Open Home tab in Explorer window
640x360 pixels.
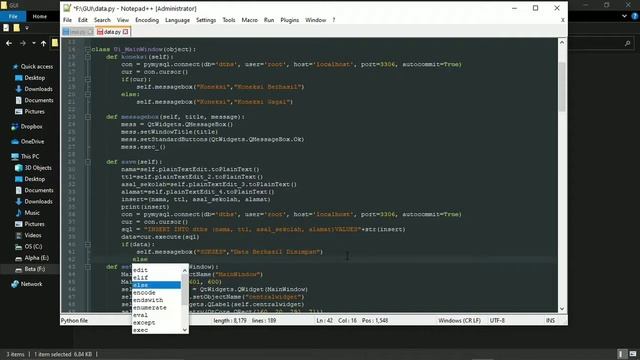coord(40,16)
